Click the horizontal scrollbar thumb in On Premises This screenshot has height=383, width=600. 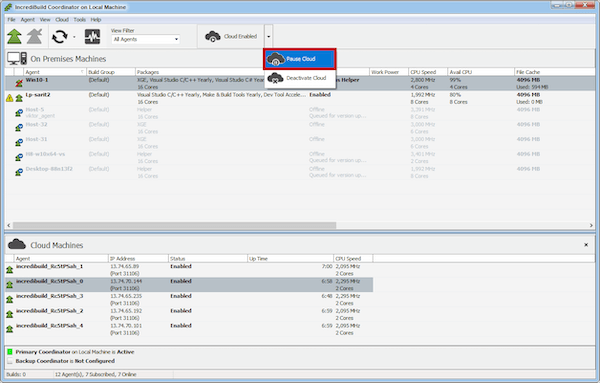[174, 225]
